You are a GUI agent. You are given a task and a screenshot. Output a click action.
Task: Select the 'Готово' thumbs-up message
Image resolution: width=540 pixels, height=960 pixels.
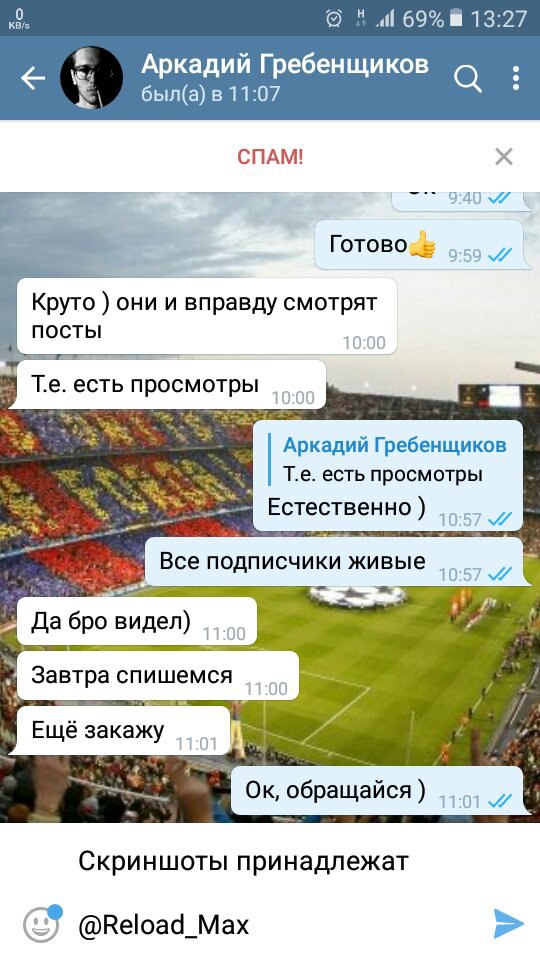419,246
